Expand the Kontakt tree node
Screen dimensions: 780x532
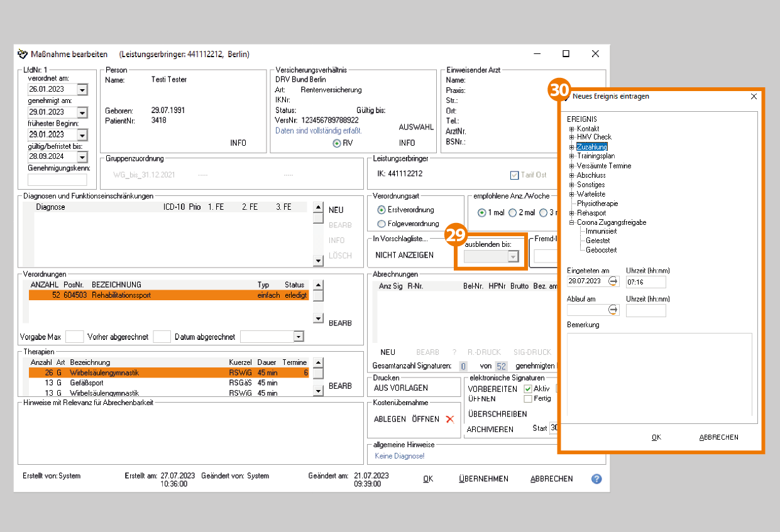(x=572, y=129)
